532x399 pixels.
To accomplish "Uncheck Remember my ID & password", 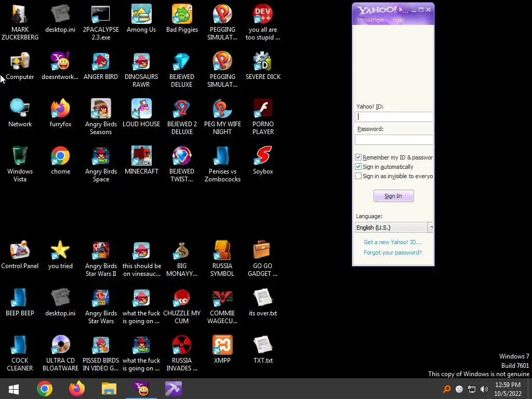I will click(358, 157).
